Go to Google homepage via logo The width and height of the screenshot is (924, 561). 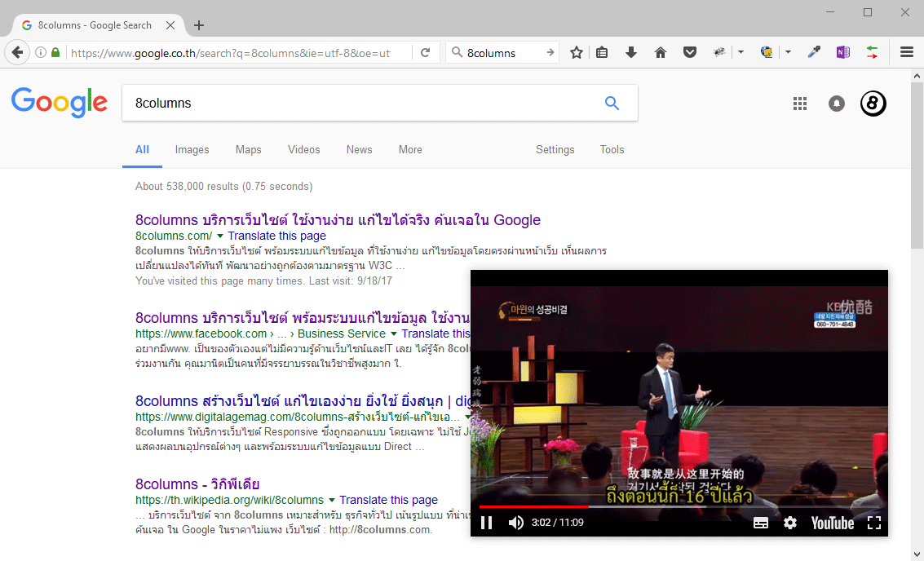59,103
